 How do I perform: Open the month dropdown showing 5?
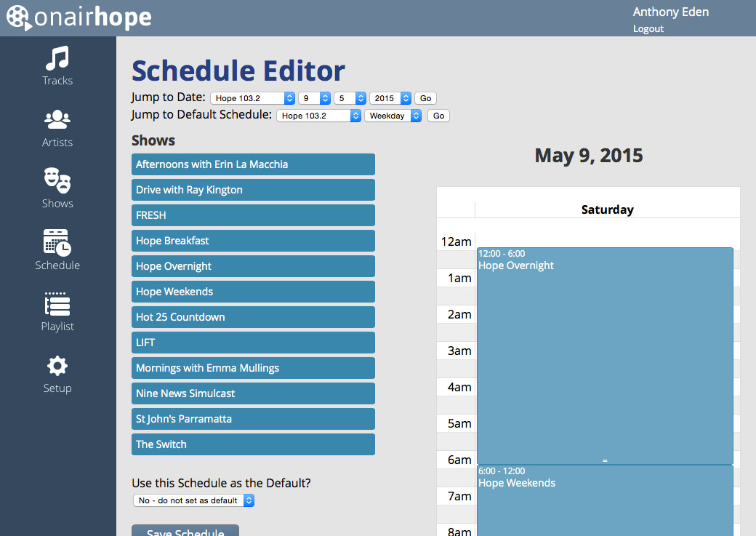[x=350, y=98]
